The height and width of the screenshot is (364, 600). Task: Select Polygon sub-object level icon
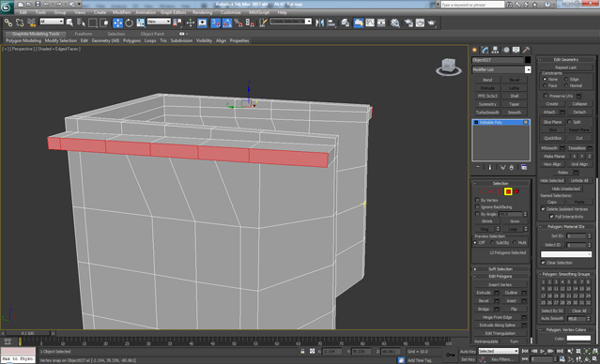pos(508,191)
